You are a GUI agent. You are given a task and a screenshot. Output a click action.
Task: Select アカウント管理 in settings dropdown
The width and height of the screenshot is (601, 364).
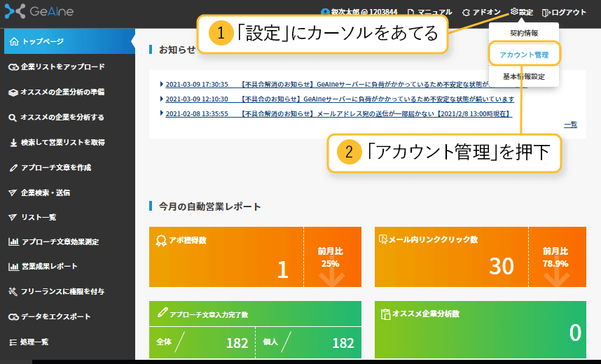point(524,55)
